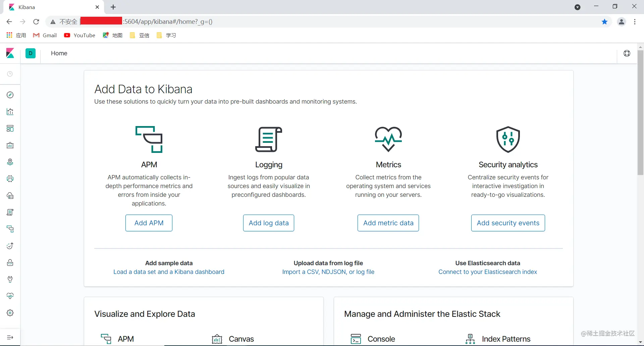The width and height of the screenshot is (644, 346).
Task: Open the Gmail bookmark
Action: [45, 35]
